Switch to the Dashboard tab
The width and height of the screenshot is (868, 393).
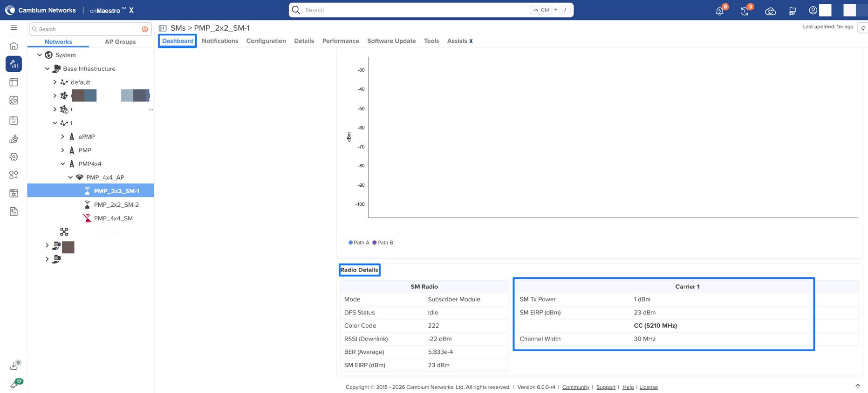(178, 41)
